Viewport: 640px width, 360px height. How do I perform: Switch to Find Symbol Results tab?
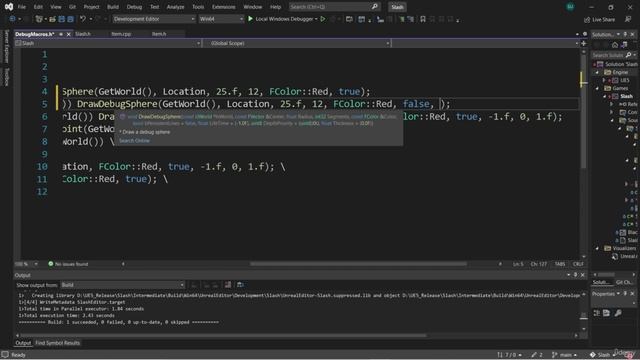point(58,343)
